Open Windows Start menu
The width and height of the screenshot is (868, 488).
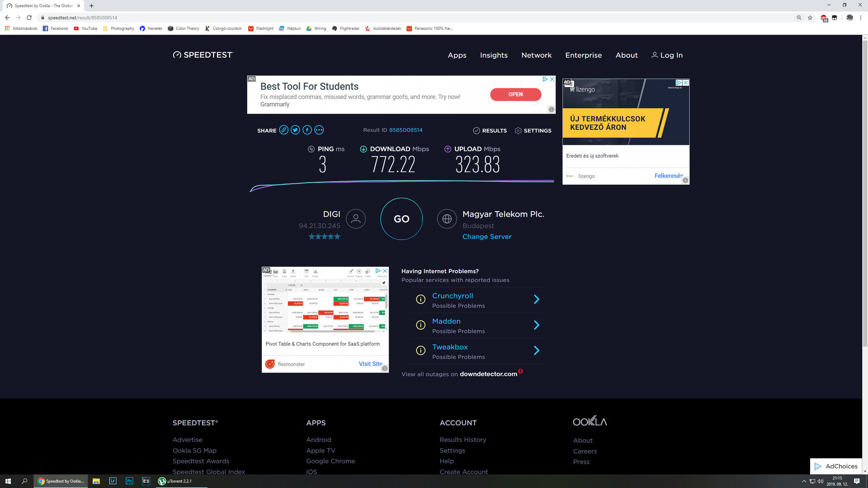coord(8,481)
